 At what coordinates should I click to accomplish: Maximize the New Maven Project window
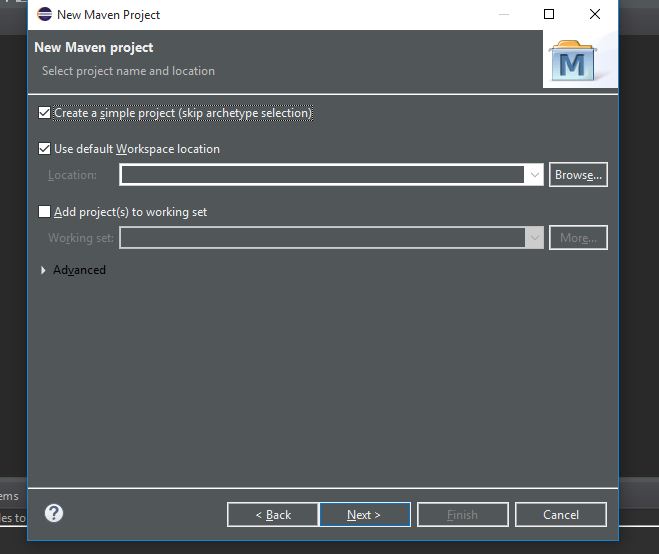click(548, 14)
